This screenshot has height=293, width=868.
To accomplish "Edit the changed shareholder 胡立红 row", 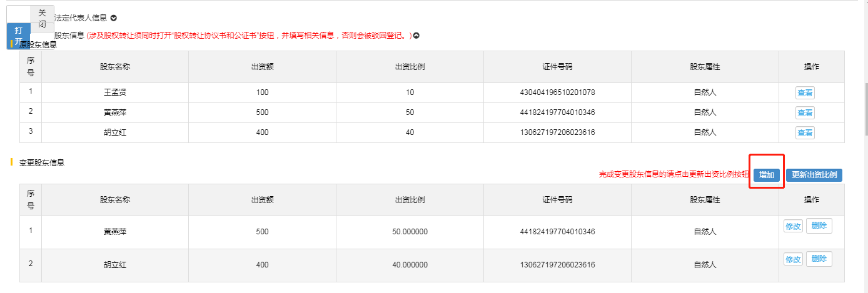I will [792, 259].
